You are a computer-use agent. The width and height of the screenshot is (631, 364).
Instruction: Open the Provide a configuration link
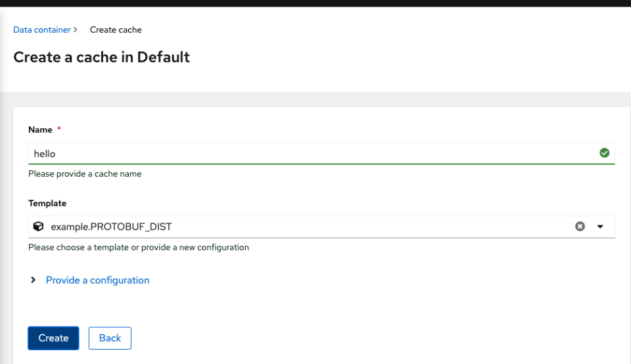(97, 281)
